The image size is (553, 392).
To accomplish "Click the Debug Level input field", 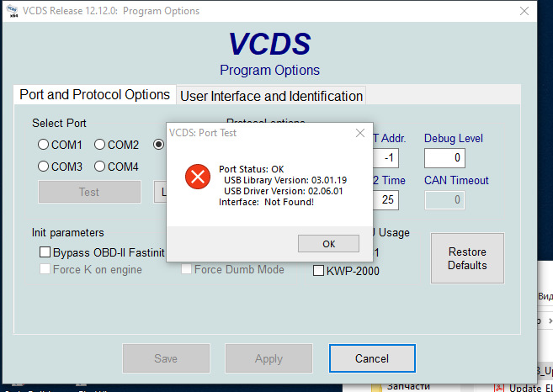I will coord(444,157).
